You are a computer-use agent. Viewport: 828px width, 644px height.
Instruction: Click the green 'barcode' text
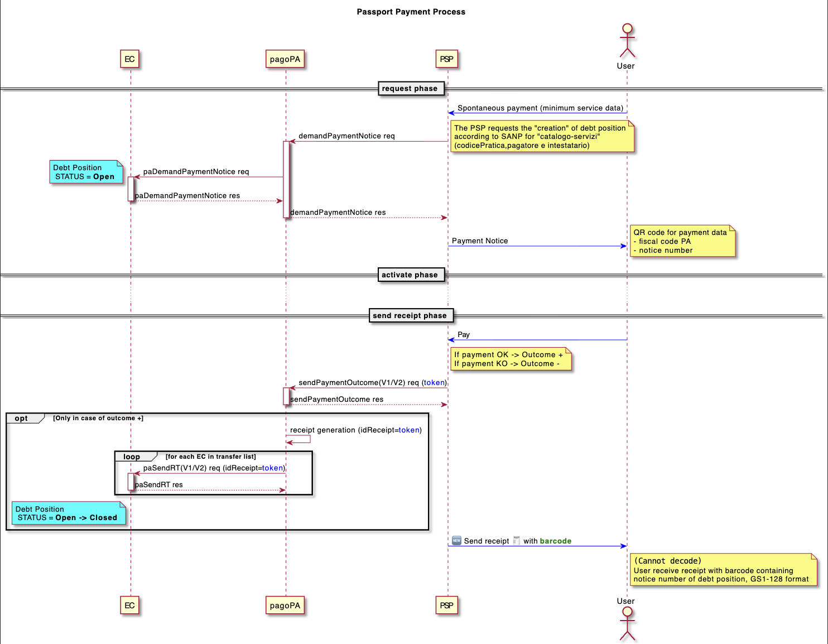pyautogui.click(x=556, y=541)
